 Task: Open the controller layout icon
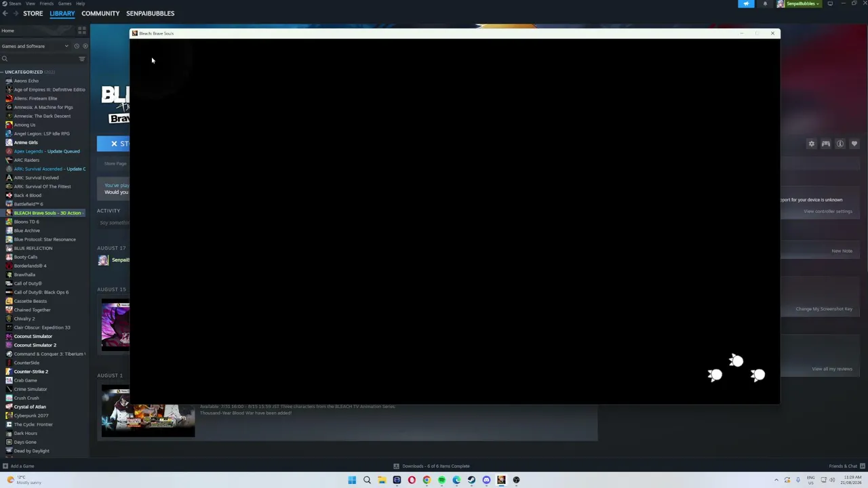[x=825, y=144]
